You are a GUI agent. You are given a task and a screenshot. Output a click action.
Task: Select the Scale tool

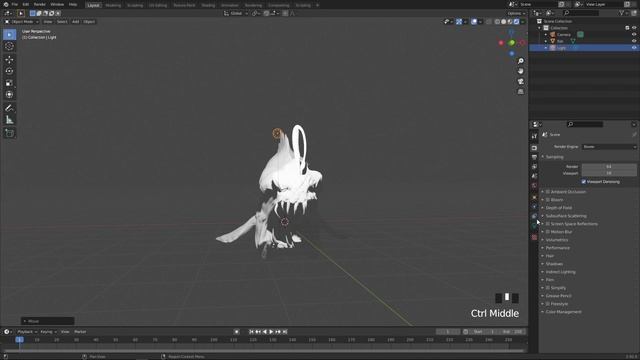coord(9,83)
